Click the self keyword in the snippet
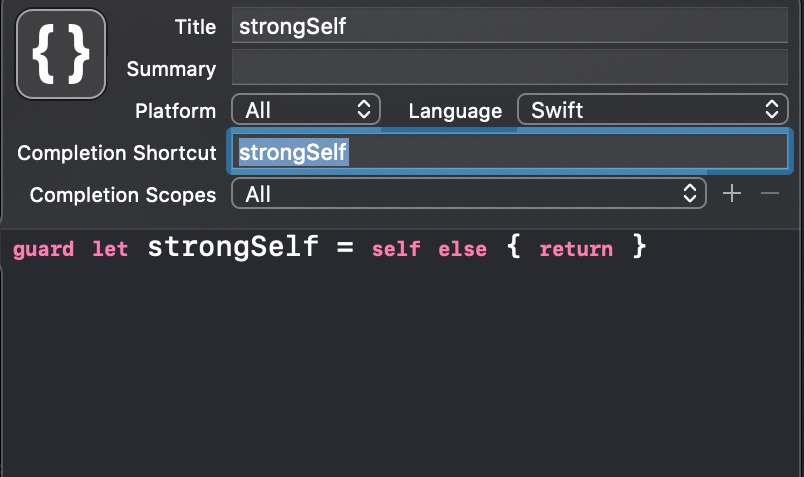 click(x=396, y=249)
